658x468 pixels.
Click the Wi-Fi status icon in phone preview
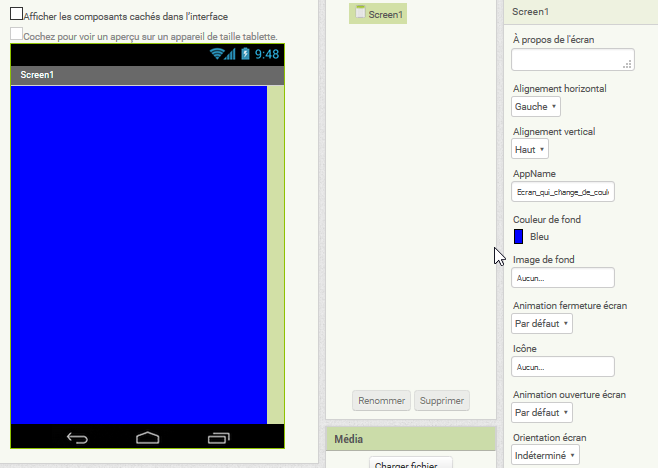click(x=217, y=54)
